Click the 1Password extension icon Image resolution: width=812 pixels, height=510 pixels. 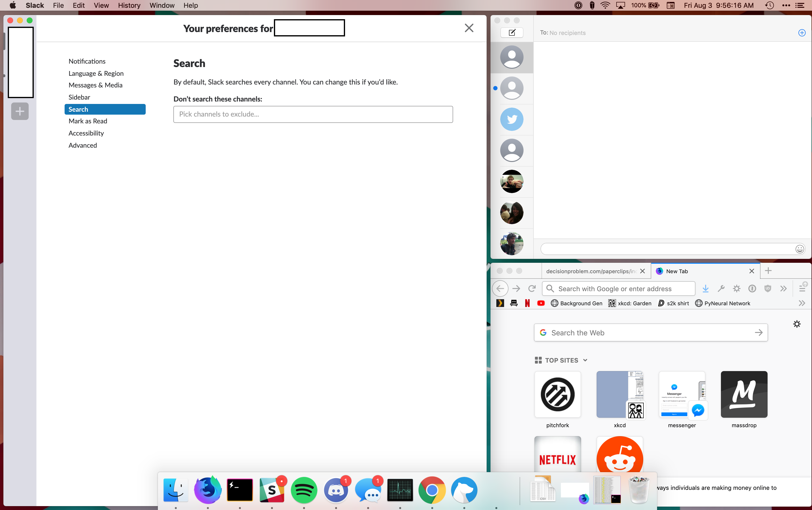(x=752, y=289)
